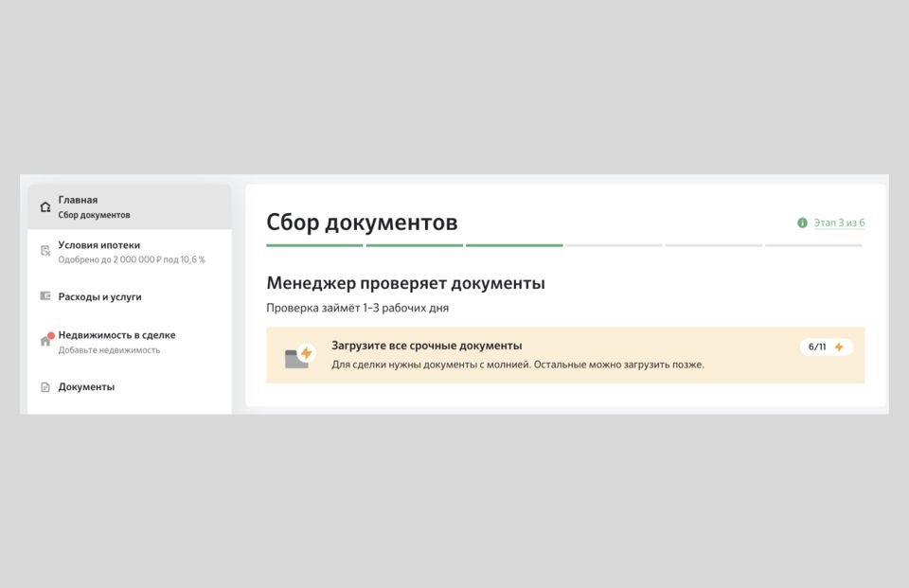The image size is (909, 588).
Task: Click the Сбор документов subtitle under Главная
Action: pos(94,215)
